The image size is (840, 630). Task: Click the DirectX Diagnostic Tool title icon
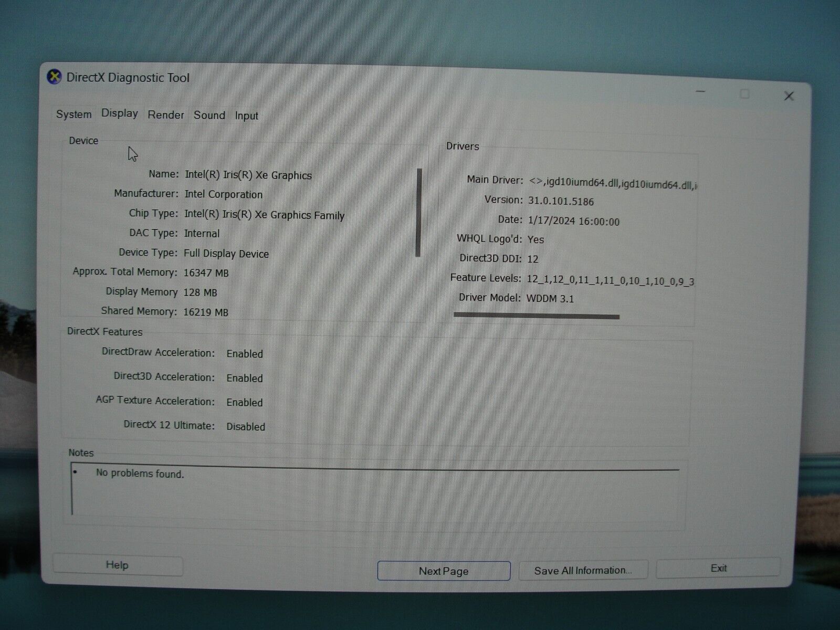point(54,77)
